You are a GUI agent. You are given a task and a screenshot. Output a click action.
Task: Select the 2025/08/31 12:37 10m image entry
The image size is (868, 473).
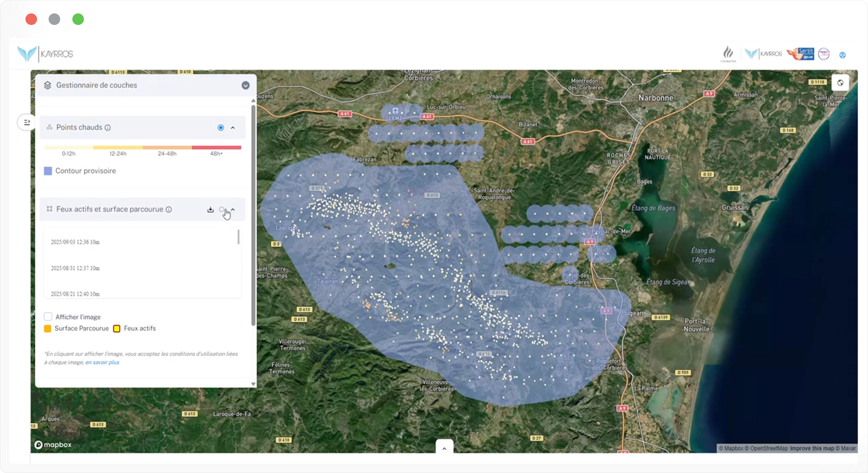click(75, 268)
